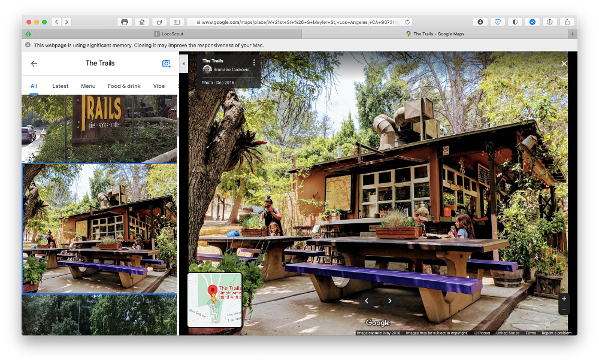Open the picnic tables cafe thumbnail
This screenshot has height=364, width=599.
(x=99, y=229)
